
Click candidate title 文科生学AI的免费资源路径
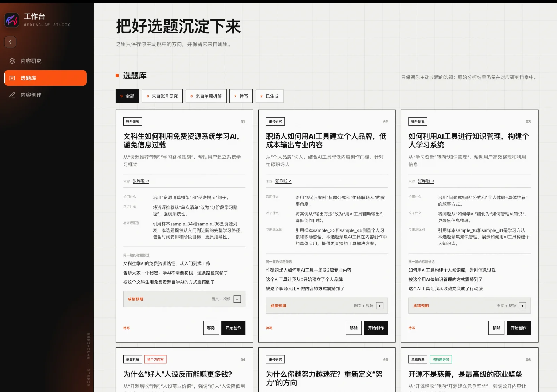167,264
